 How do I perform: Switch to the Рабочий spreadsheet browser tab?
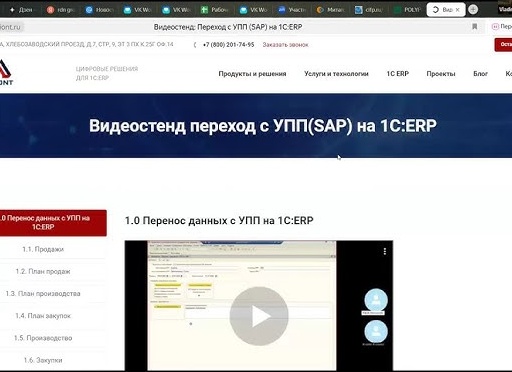[215, 10]
